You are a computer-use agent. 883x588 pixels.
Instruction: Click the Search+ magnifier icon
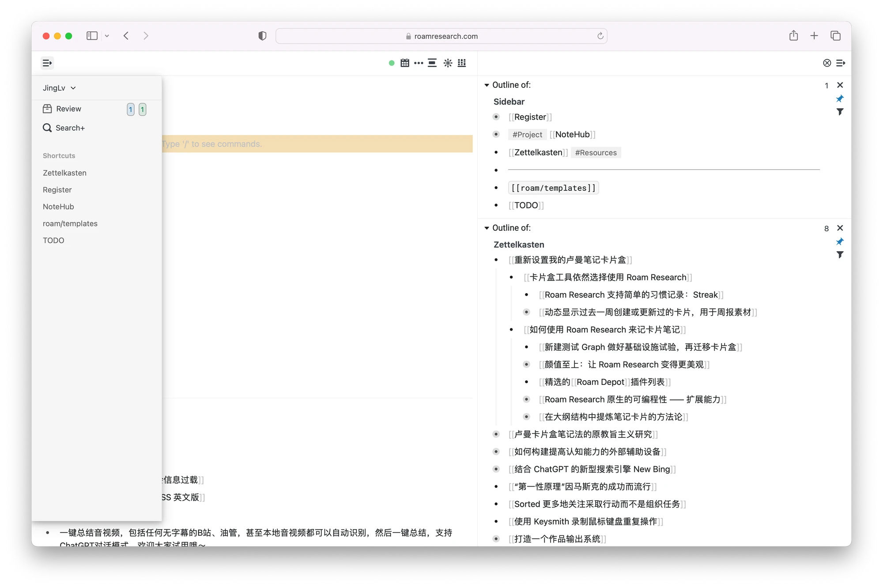(47, 128)
